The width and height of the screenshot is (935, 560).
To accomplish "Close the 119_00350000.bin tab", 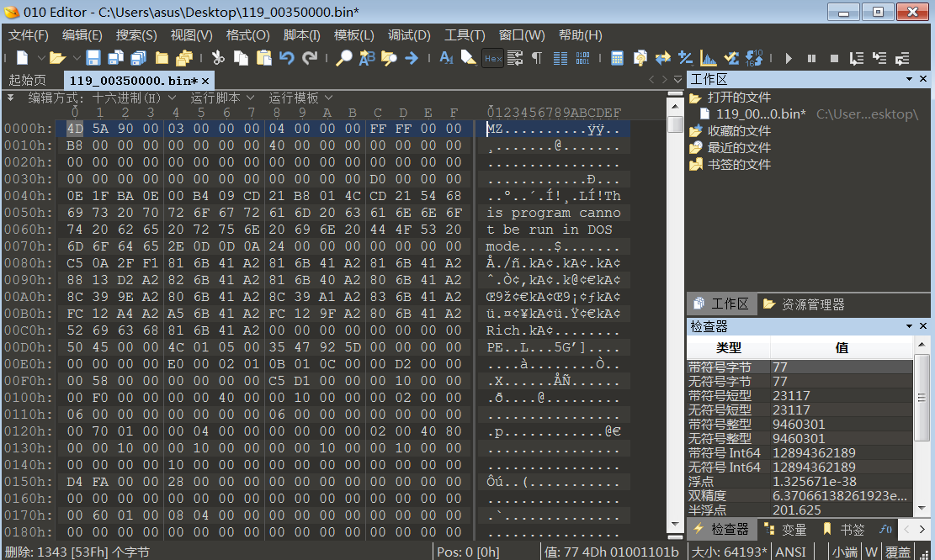I will pos(205,81).
